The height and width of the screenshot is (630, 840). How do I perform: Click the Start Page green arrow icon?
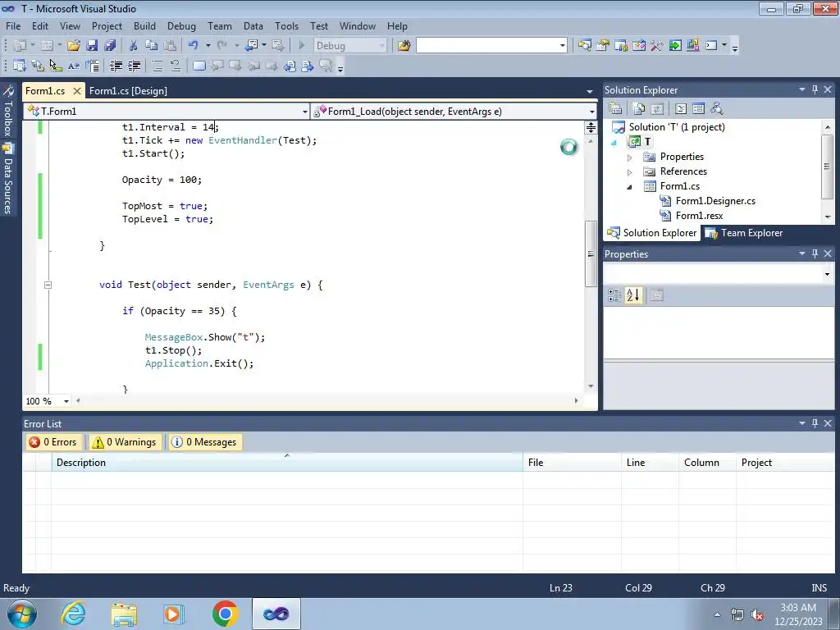[675, 46]
